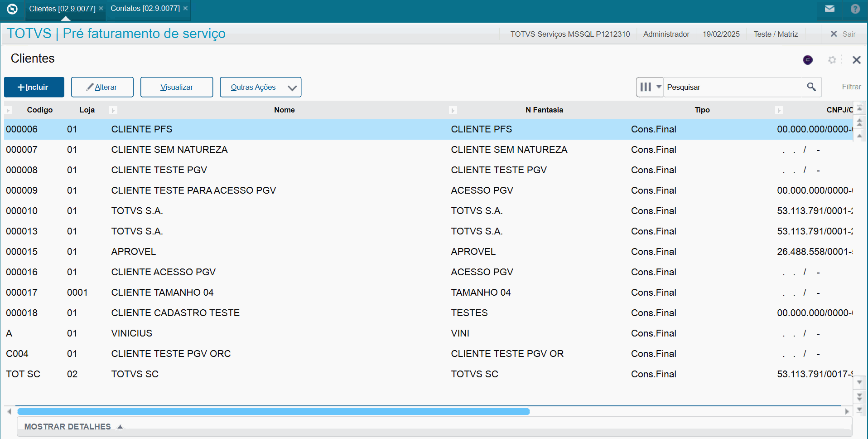Switch to the Contatos [02.9.0077] tab
Image resolution: width=868 pixels, height=439 pixels.
[145, 9]
